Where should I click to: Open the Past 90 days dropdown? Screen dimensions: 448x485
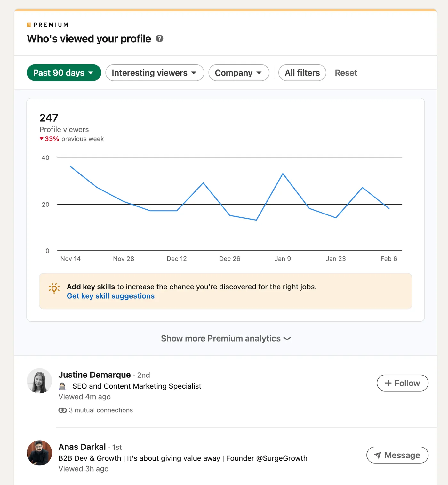(64, 73)
